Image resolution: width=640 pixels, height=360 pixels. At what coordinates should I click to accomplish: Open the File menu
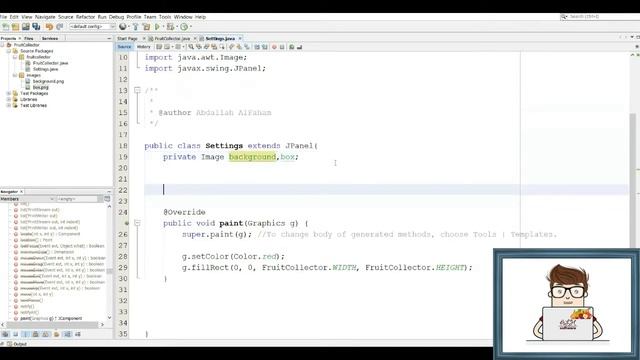click(3, 17)
